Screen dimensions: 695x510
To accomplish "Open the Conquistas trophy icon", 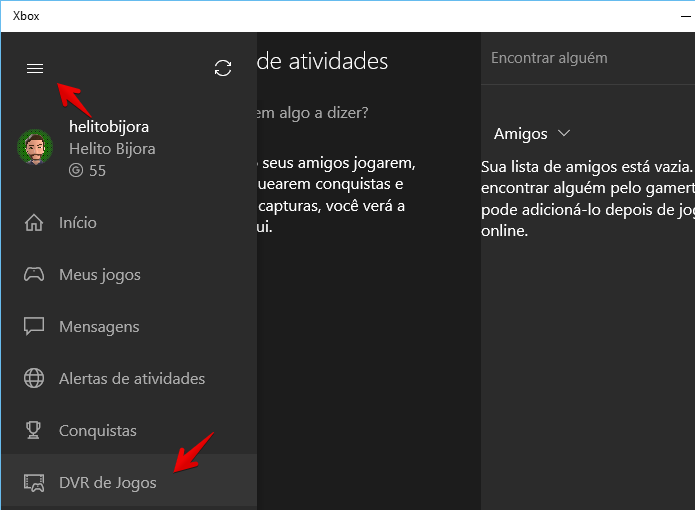I will (33, 430).
